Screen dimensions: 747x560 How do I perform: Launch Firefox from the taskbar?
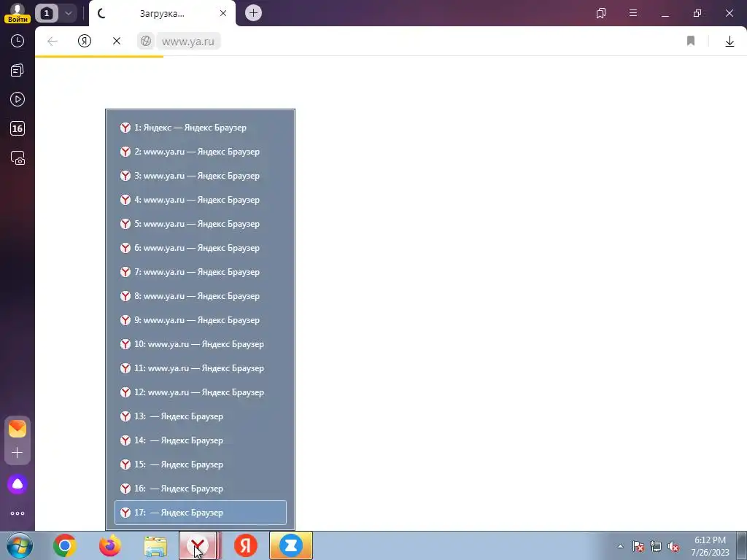tap(110, 545)
